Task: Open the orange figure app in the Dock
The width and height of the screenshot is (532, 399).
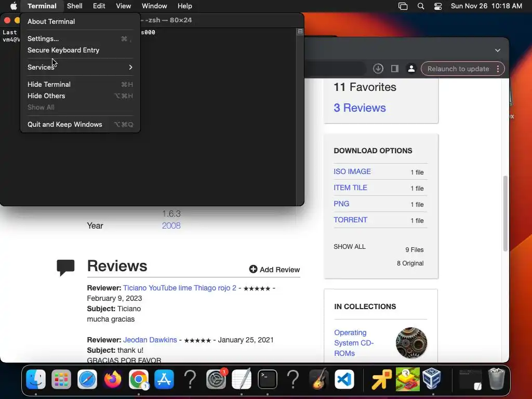Action: (381, 379)
